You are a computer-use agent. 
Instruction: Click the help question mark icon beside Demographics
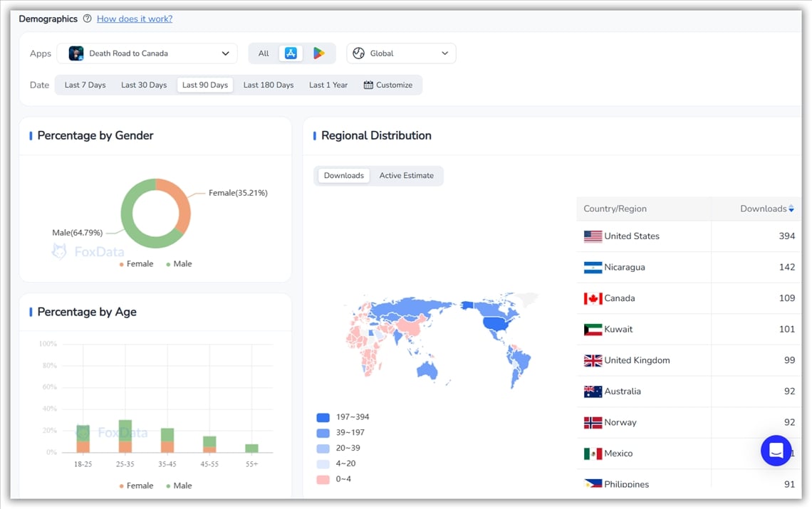coord(87,19)
